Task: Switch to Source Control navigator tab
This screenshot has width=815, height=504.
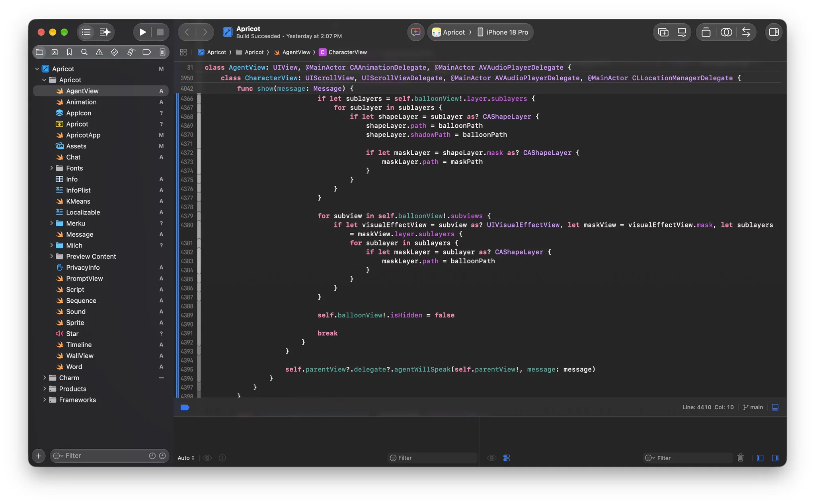Action: [x=55, y=52]
